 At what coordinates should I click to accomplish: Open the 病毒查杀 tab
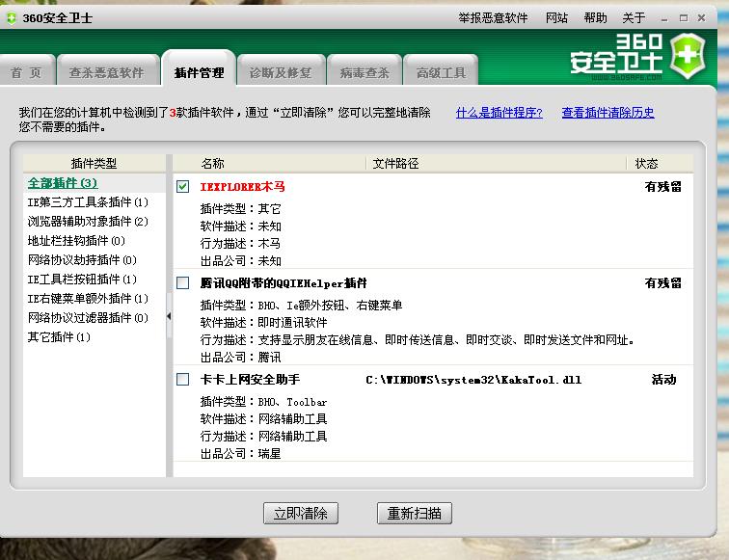click(364, 72)
